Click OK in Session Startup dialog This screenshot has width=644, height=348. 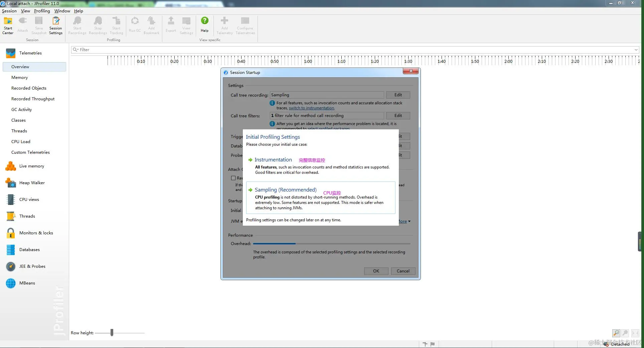376,271
